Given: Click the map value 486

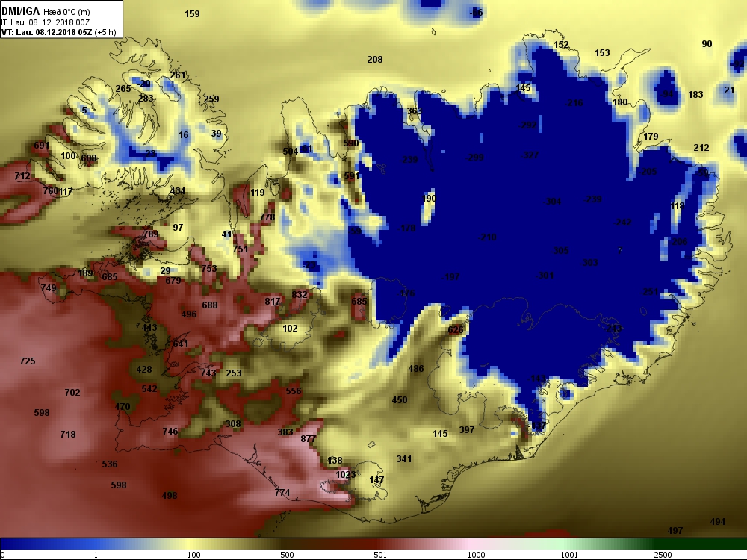Looking at the screenshot, I should [416, 369].
